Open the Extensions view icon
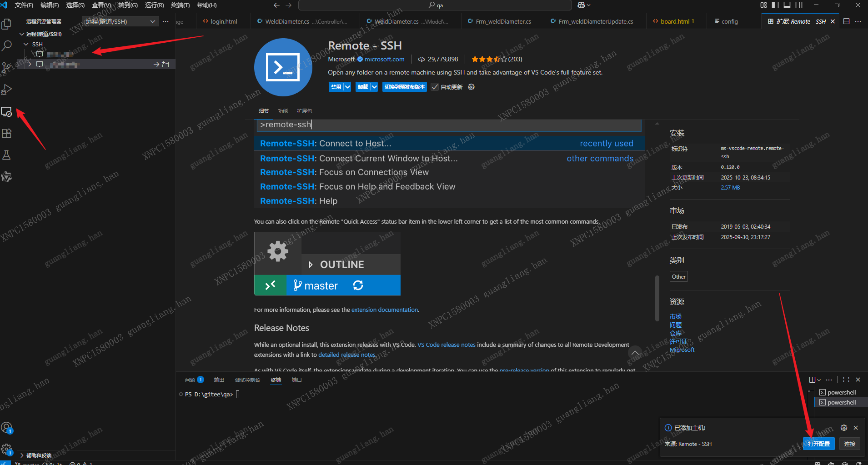 (7, 133)
